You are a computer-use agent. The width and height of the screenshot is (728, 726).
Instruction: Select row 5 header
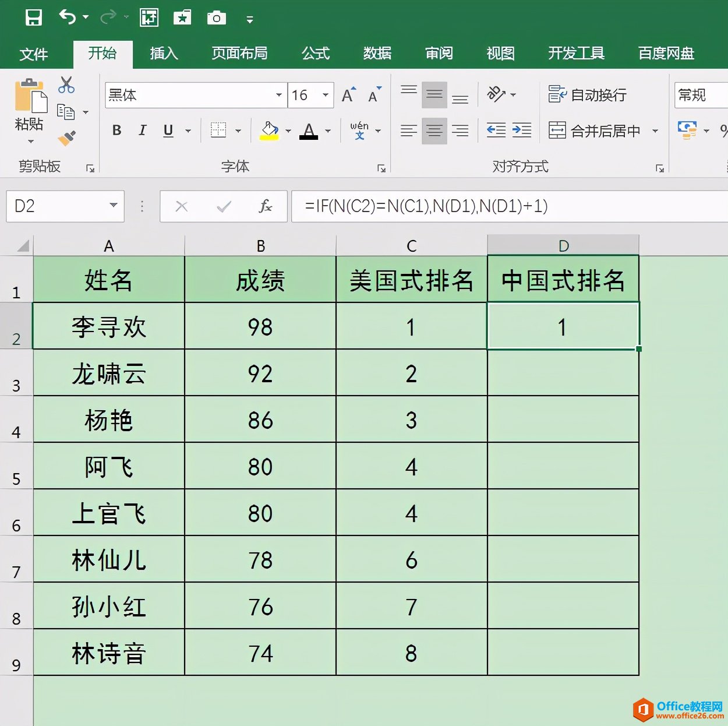click(x=16, y=466)
